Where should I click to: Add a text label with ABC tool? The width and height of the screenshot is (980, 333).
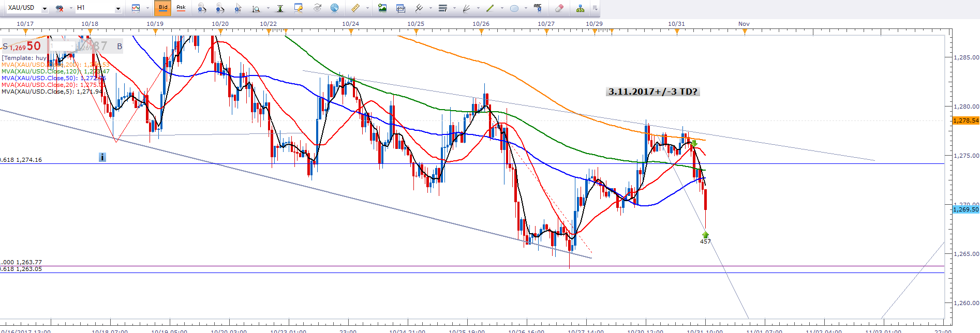click(538, 8)
